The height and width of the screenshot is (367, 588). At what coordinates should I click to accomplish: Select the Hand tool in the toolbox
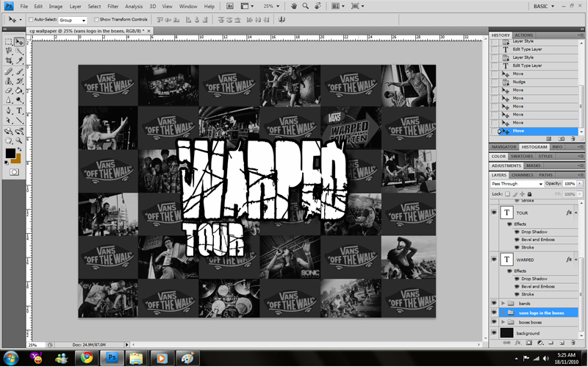pos(9,140)
